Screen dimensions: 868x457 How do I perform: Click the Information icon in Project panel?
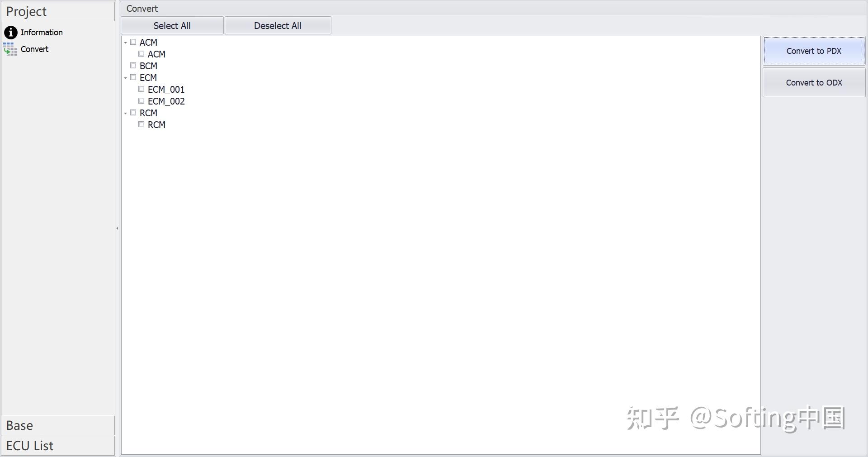coord(10,32)
